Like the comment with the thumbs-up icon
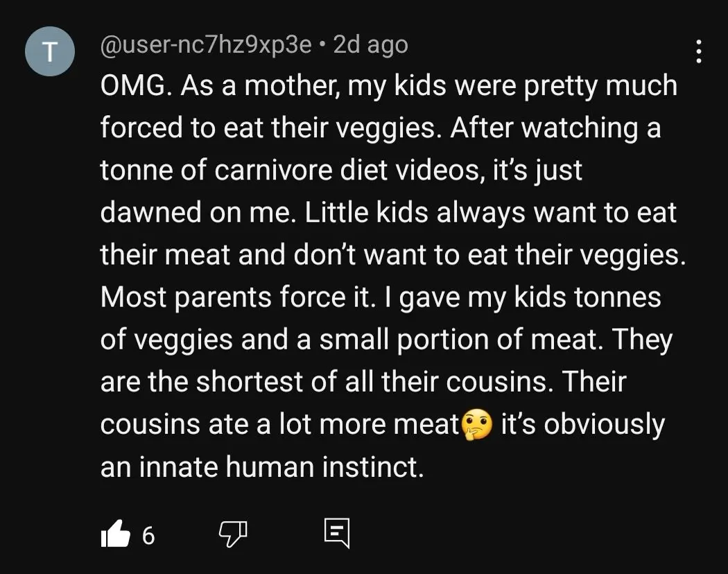The image size is (728, 574). [115, 534]
